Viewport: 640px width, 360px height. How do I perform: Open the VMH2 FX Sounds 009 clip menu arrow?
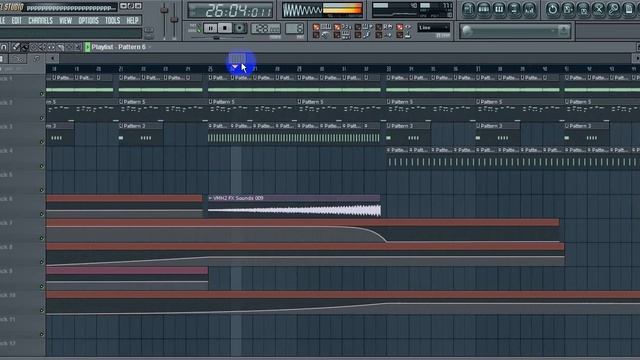click(x=210, y=198)
